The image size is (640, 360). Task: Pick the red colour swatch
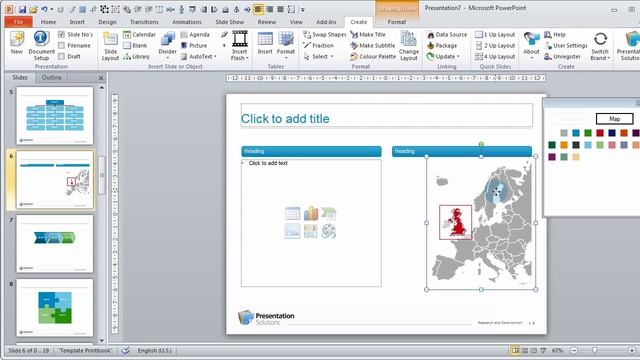600,133
